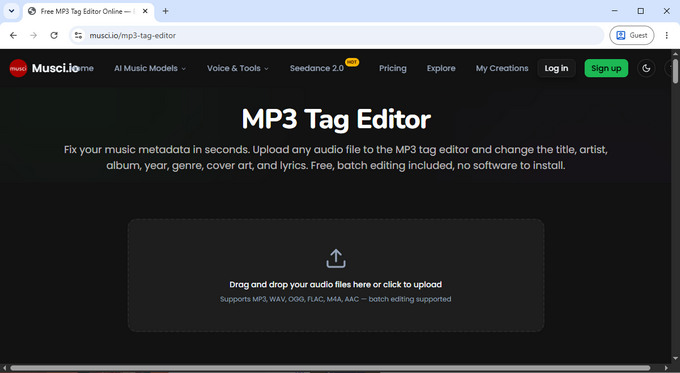Go forward to the next page
The image size is (680, 373).
(x=33, y=36)
